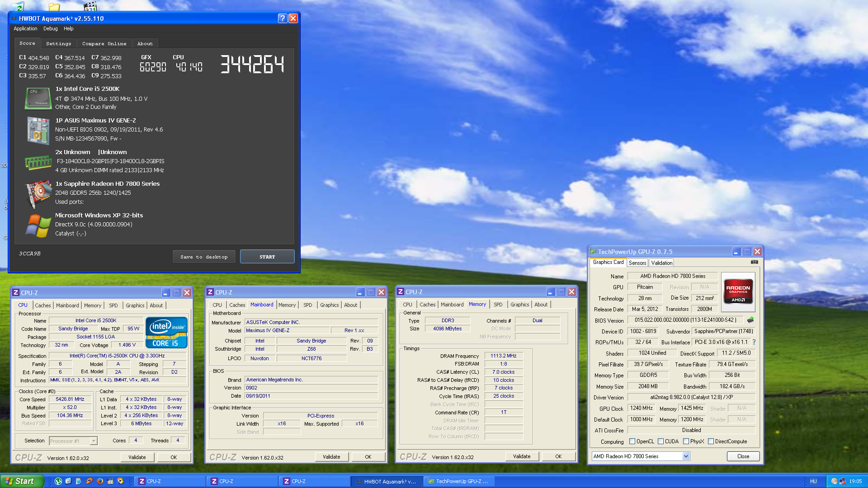Click the GPU-Z title bar app icon
This screenshot has width=868, height=488.
pos(593,252)
